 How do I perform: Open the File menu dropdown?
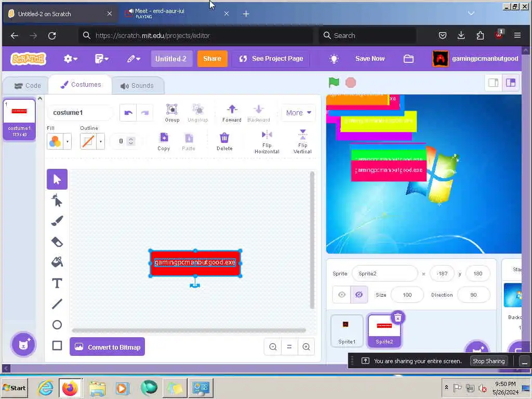(101, 59)
